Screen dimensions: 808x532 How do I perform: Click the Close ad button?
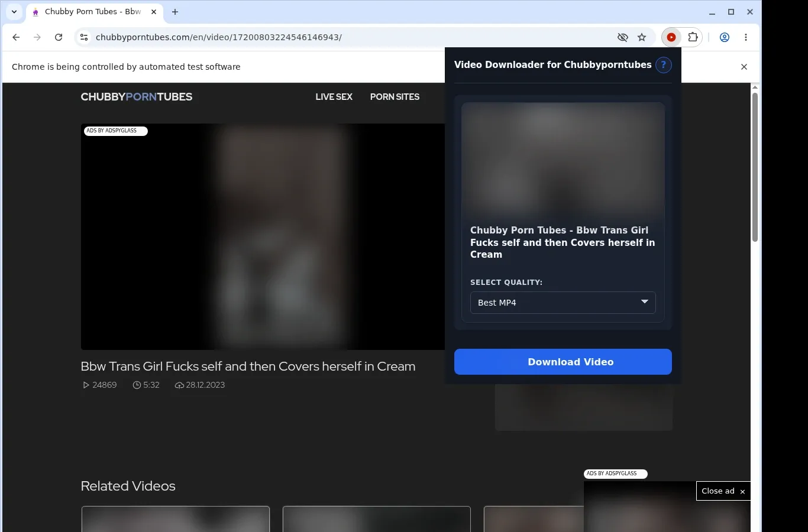pyautogui.click(x=723, y=491)
